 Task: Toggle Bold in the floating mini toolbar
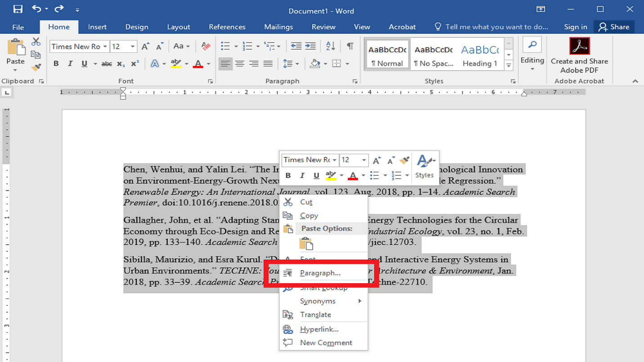[288, 175]
